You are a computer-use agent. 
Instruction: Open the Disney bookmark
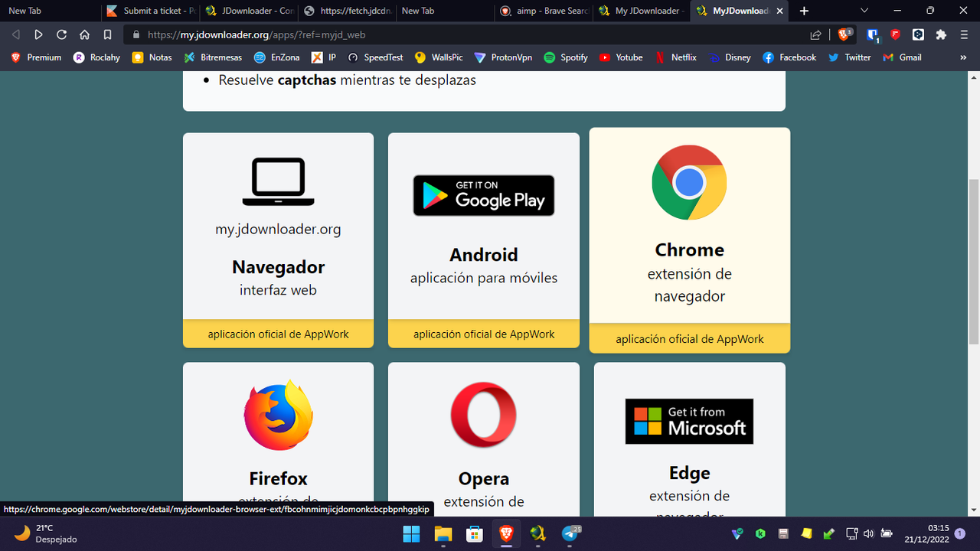click(x=730, y=57)
